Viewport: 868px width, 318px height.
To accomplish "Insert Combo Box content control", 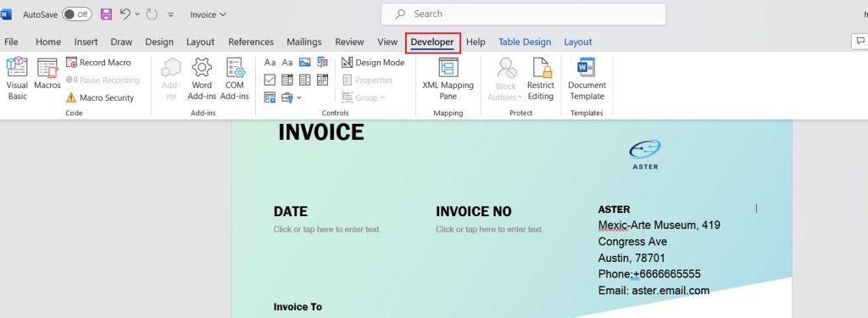I will 287,80.
